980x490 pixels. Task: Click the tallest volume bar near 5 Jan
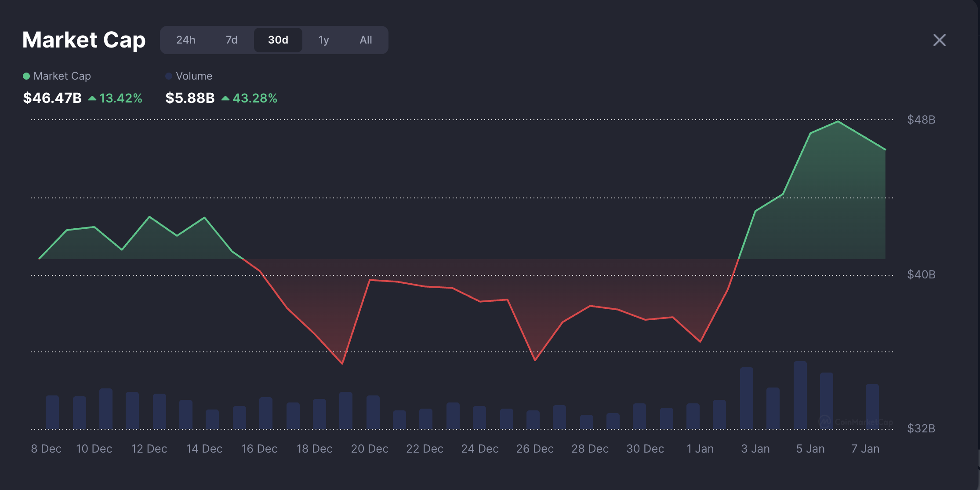click(800, 395)
